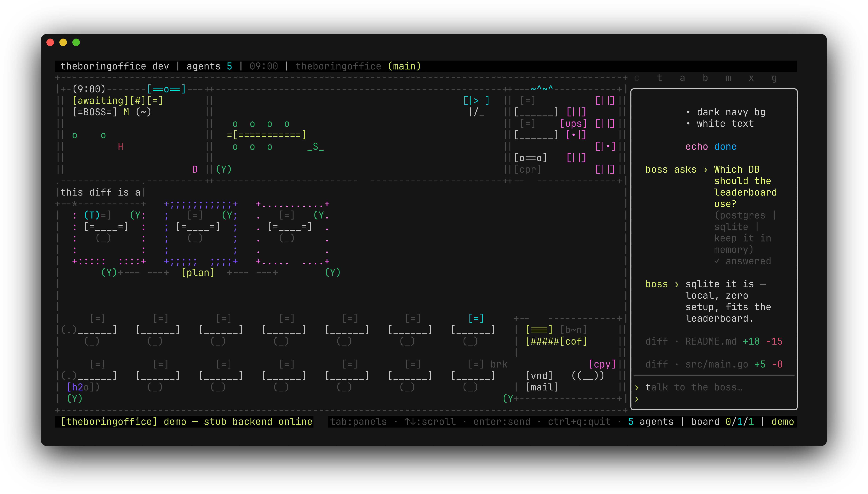
Task: Click the yellow [##### counter
Action: (542, 341)
